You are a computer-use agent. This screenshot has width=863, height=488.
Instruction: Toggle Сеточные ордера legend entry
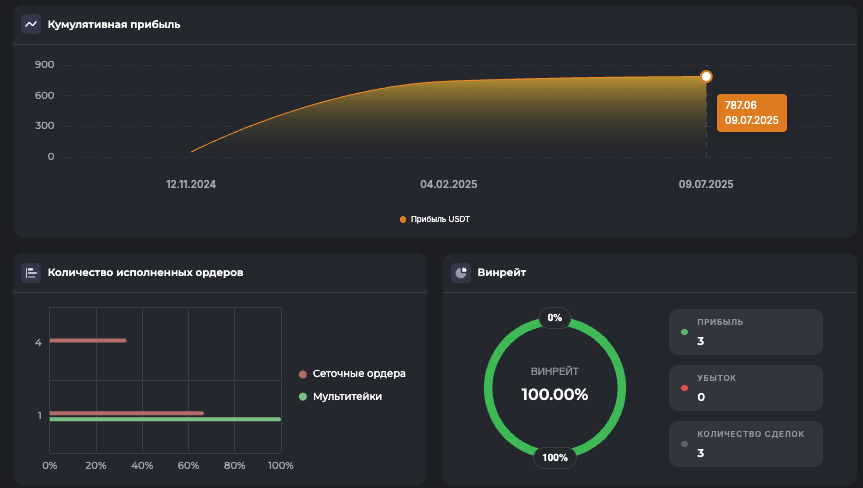352,374
